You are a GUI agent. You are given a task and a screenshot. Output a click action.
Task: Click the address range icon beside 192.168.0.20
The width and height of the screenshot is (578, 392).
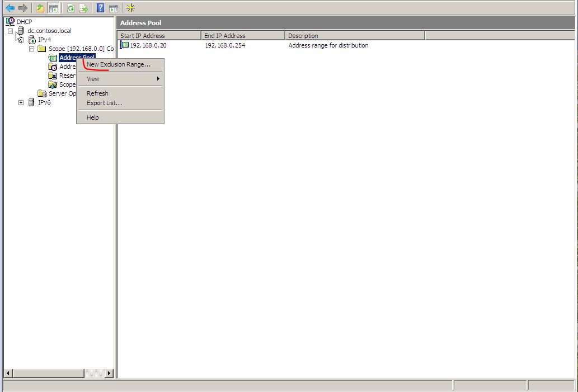[125, 45]
